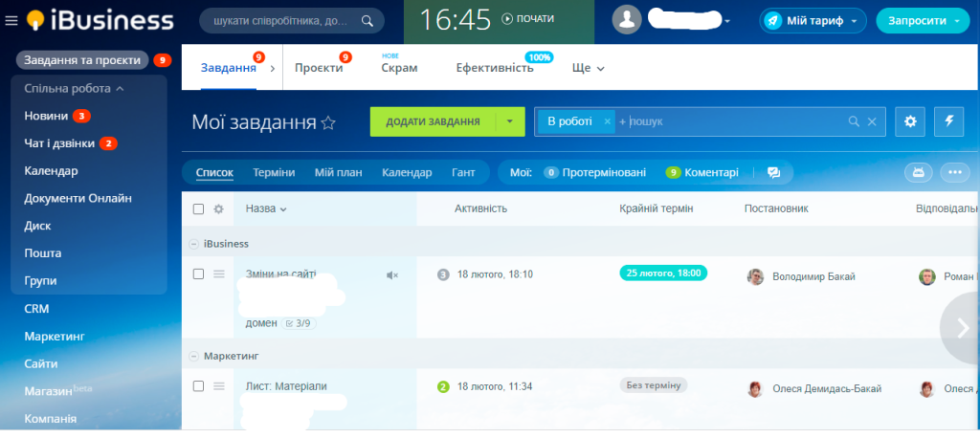Screen dimensions: 980x438
Task: Click the rocket icon in Мій тариф
Action: pos(773,21)
